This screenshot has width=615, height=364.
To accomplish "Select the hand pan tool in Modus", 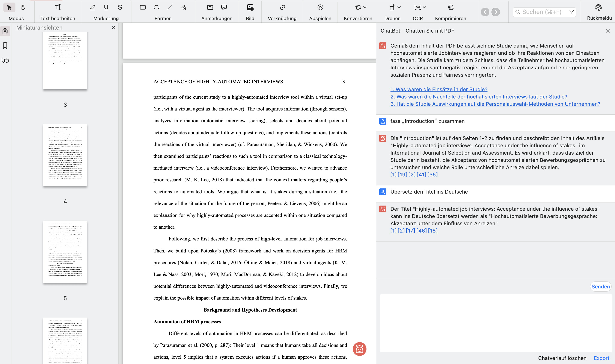I will tap(23, 7).
